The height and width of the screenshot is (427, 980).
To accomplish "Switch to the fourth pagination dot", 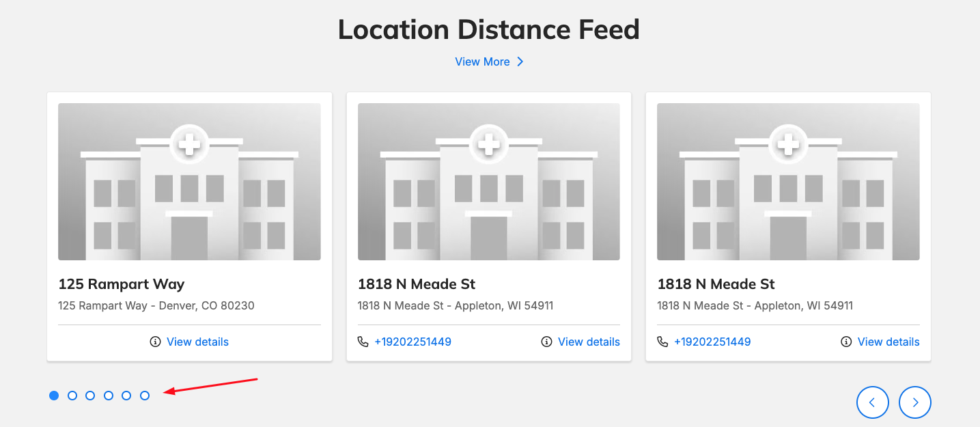I will (x=109, y=396).
